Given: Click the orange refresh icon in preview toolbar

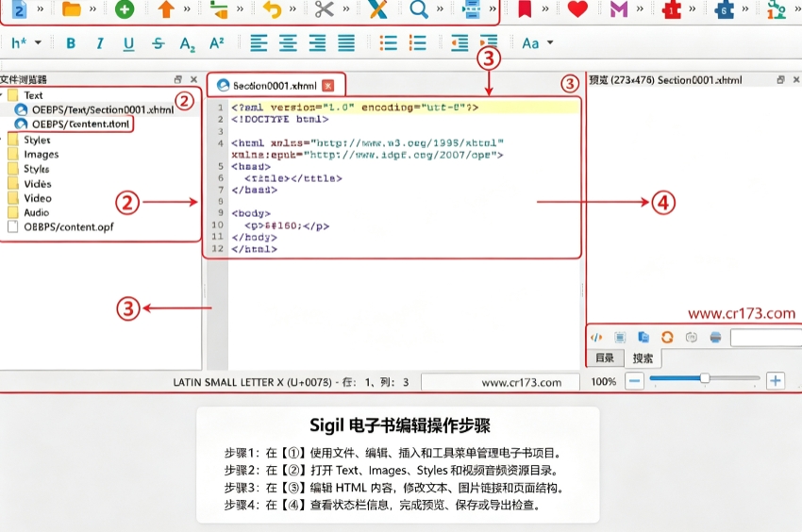Looking at the screenshot, I should (x=667, y=337).
